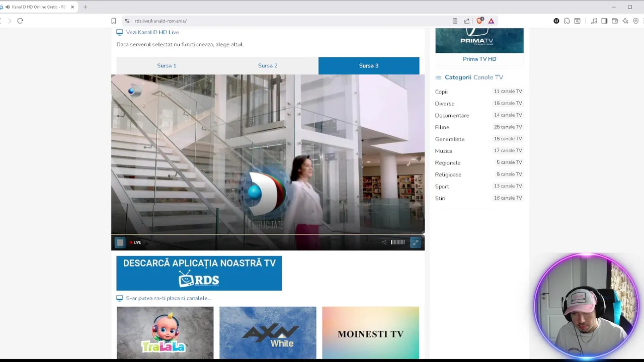Select the Sursa 3 tab

click(369, 65)
